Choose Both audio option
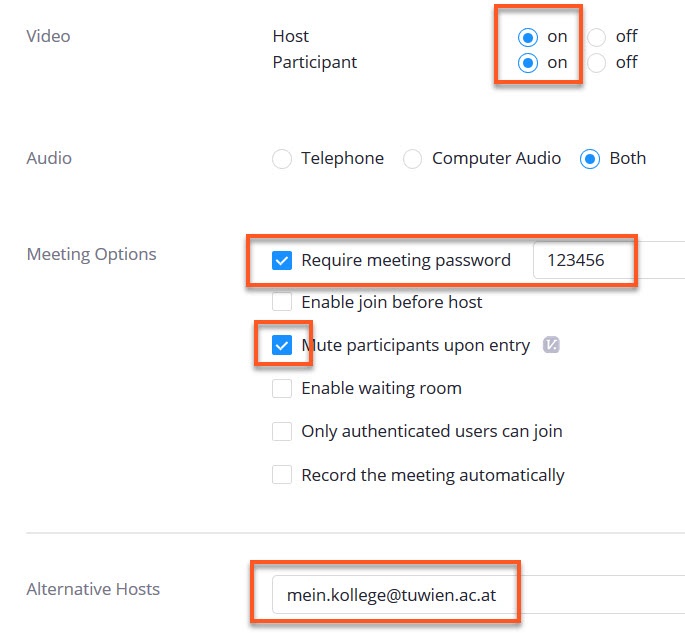Viewport: 685px width, 633px height. tap(590, 159)
